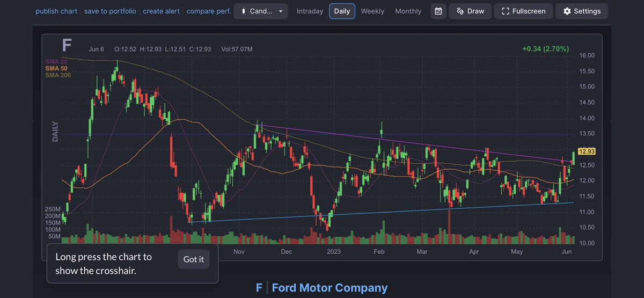Click the 13.50 price axis label
This screenshot has height=298, width=644.
[x=587, y=134]
